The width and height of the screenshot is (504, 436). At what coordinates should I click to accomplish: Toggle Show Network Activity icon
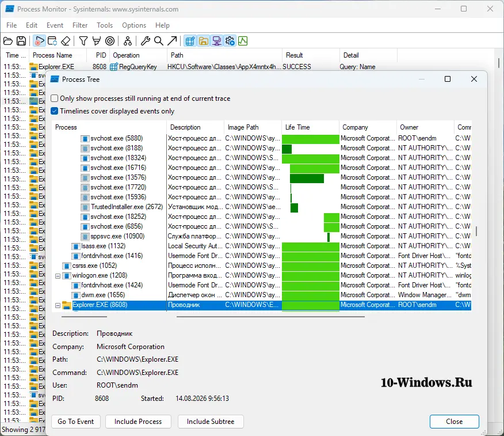217,41
